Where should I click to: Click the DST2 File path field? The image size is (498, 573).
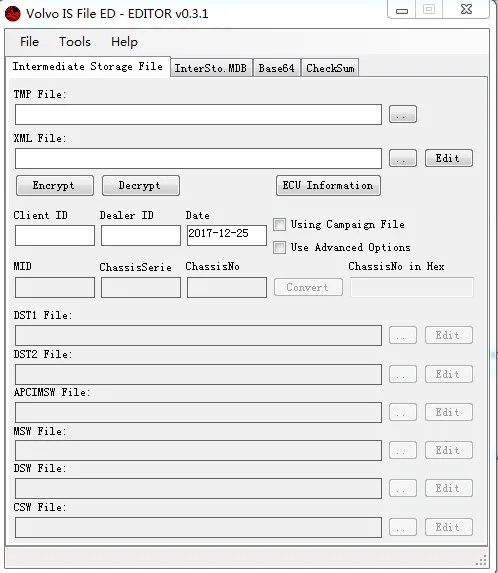[198, 374]
